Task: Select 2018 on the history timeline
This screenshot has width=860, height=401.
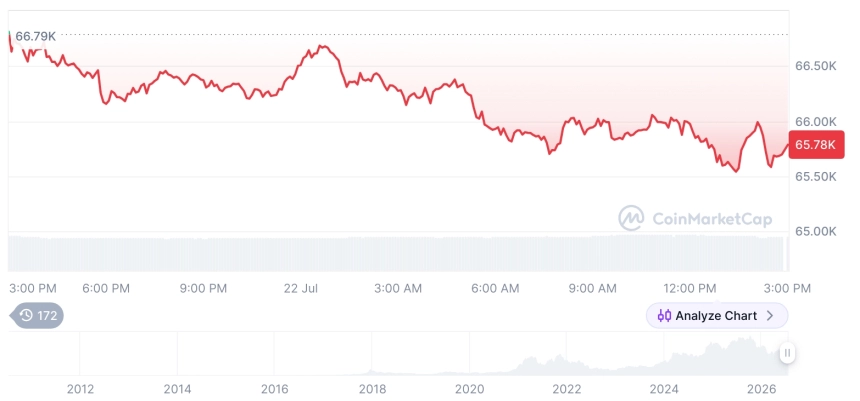Action: (x=372, y=389)
